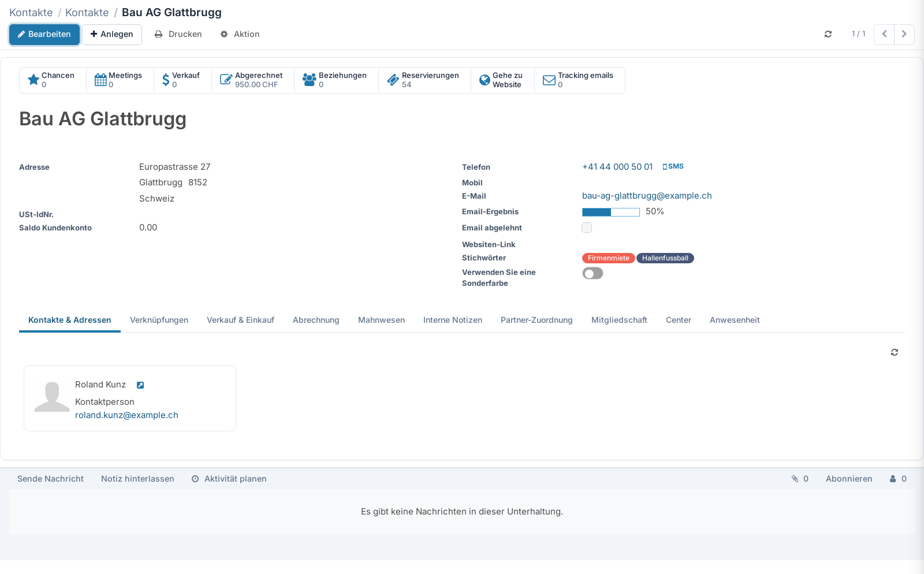Click the Email-Ergebnis 50% progress bar
This screenshot has height=574, width=924.
611,212
